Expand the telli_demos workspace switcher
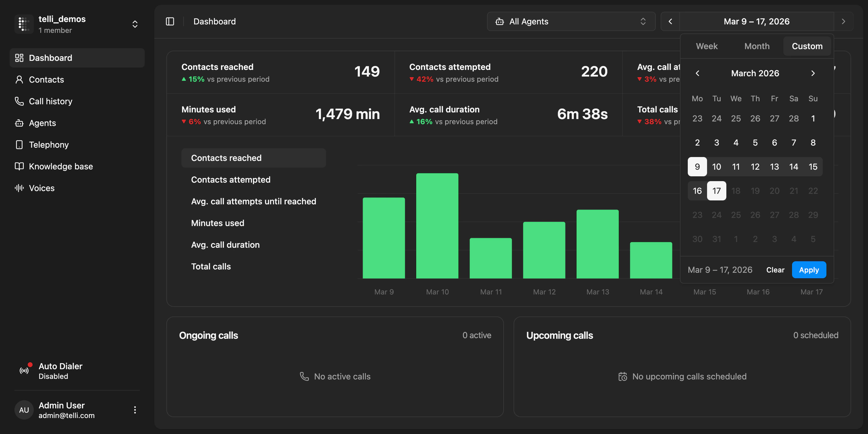The height and width of the screenshot is (434, 868). point(134,24)
